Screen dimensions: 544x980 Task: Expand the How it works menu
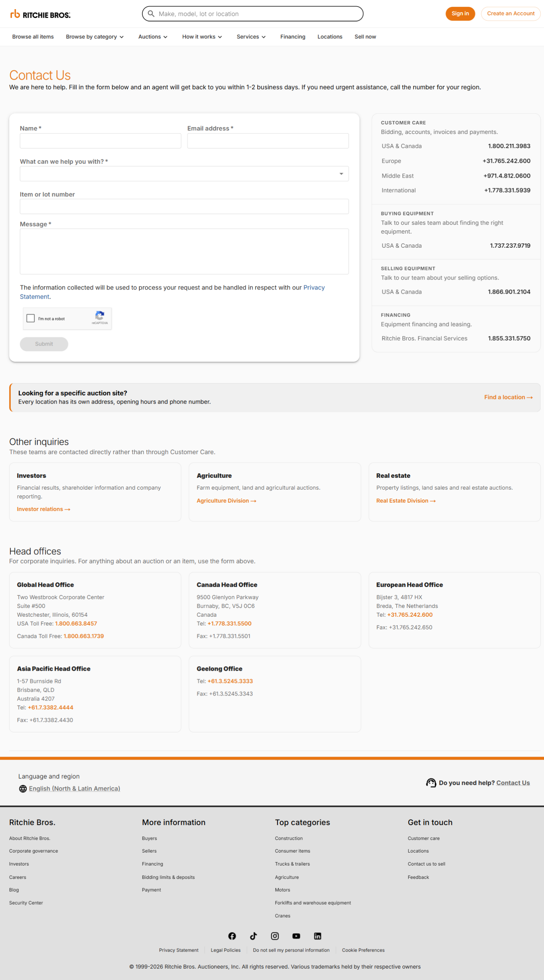(202, 37)
